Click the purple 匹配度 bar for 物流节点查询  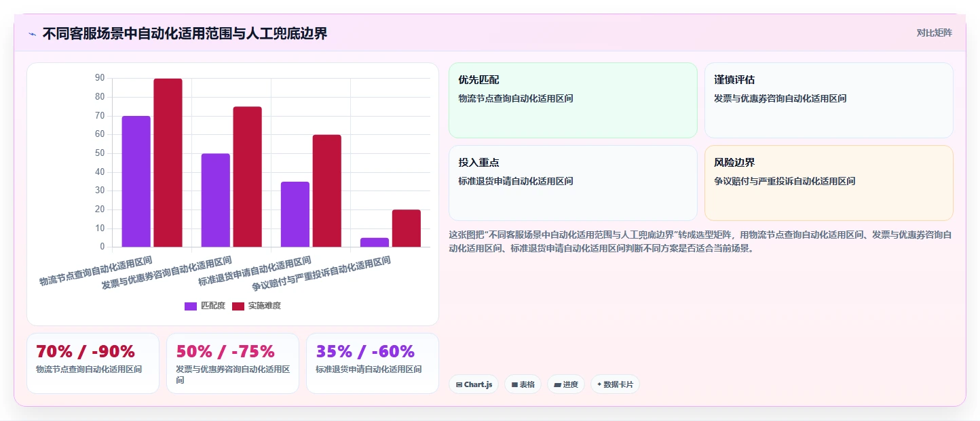[136, 181]
